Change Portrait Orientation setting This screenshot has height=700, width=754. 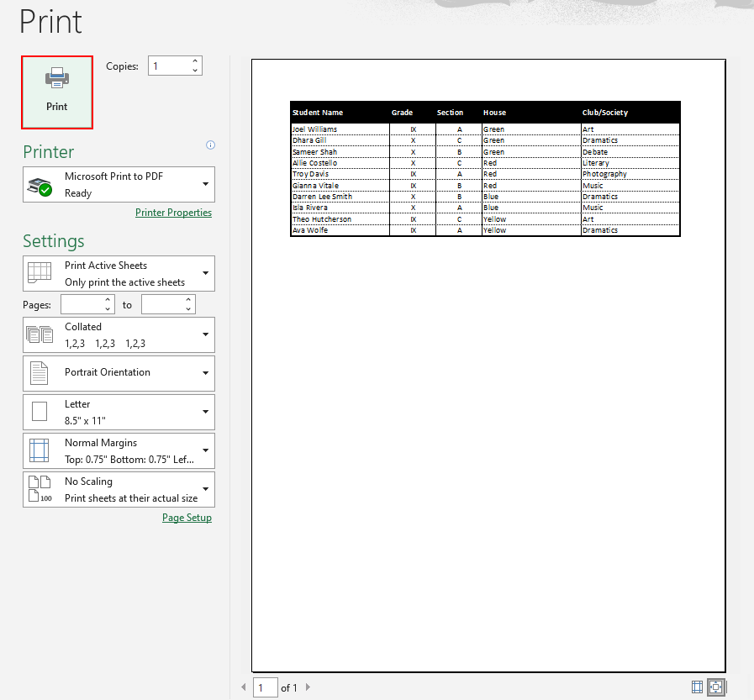coord(119,373)
